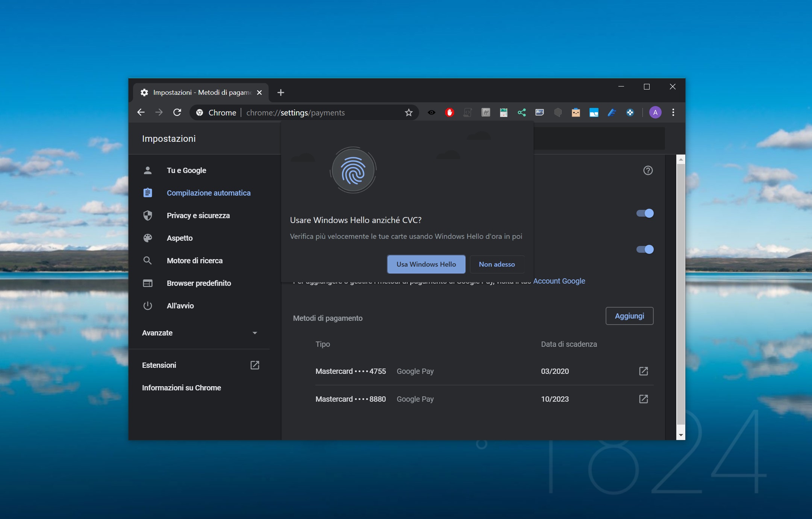Click the Tipo column header
Viewport: 812px width, 519px height.
(x=323, y=344)
